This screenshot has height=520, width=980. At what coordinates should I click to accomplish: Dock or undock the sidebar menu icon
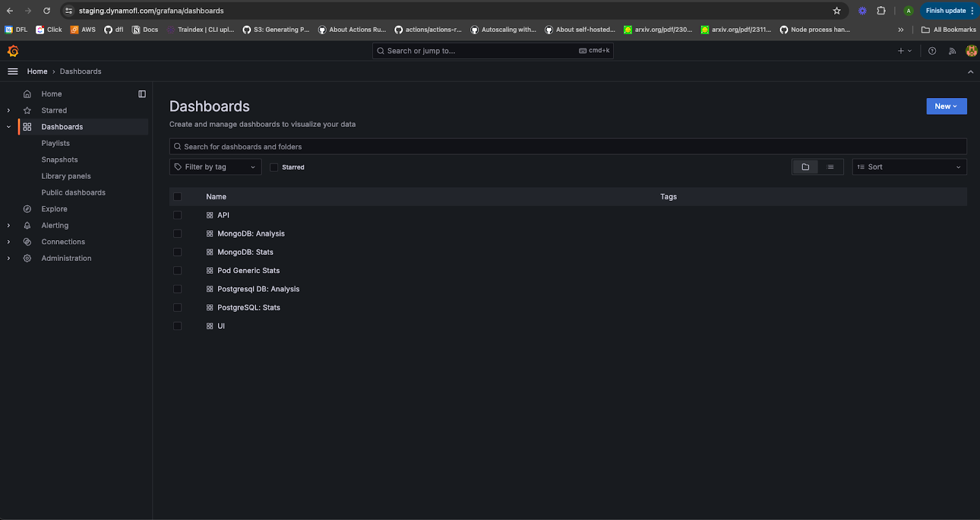click(142, 94)
